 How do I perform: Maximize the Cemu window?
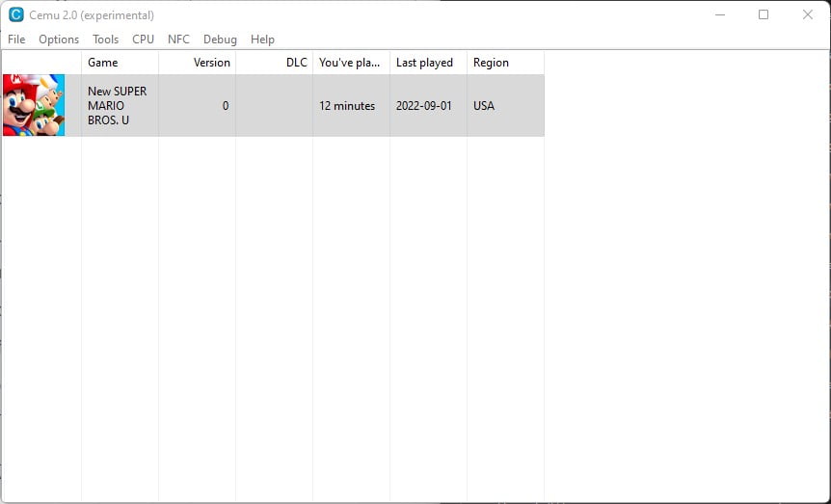pyautogui.click(x=764, y=14)
